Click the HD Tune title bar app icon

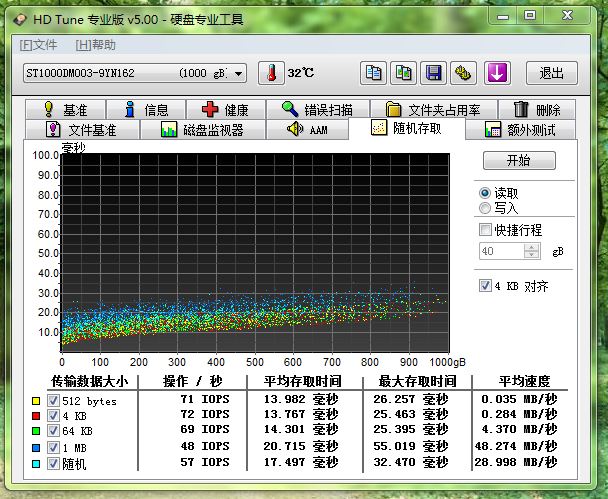[x=20, y=19]
